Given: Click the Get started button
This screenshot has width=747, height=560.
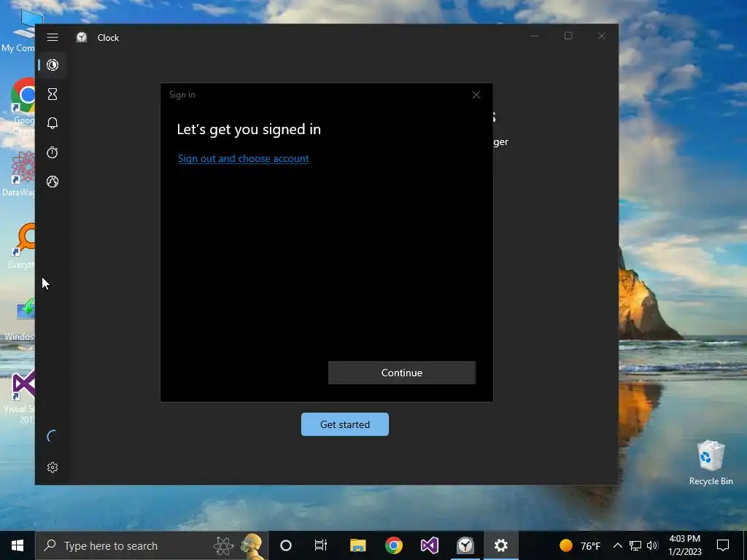Looking at the screenshot, I should click(x=345, y=424).
